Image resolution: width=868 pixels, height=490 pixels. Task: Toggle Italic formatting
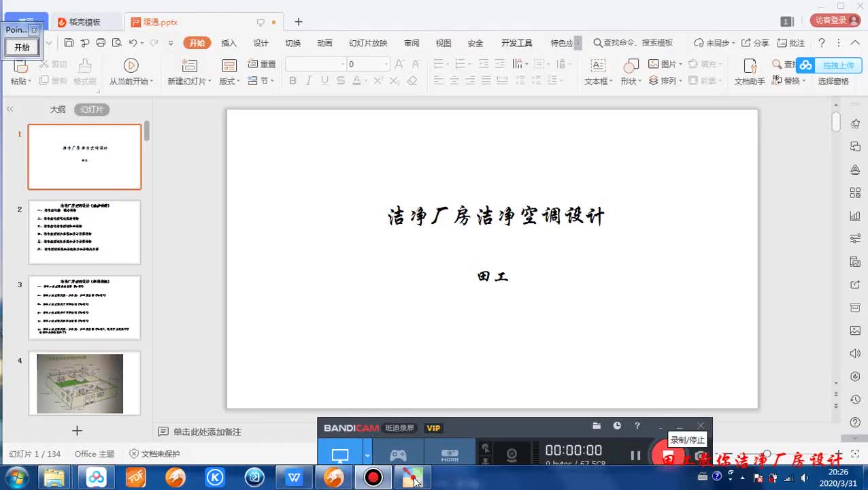(308, 80)
